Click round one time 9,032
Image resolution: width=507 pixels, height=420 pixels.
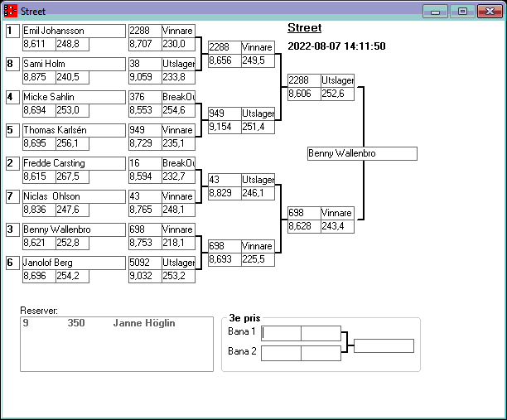click(x=145, y=276)
